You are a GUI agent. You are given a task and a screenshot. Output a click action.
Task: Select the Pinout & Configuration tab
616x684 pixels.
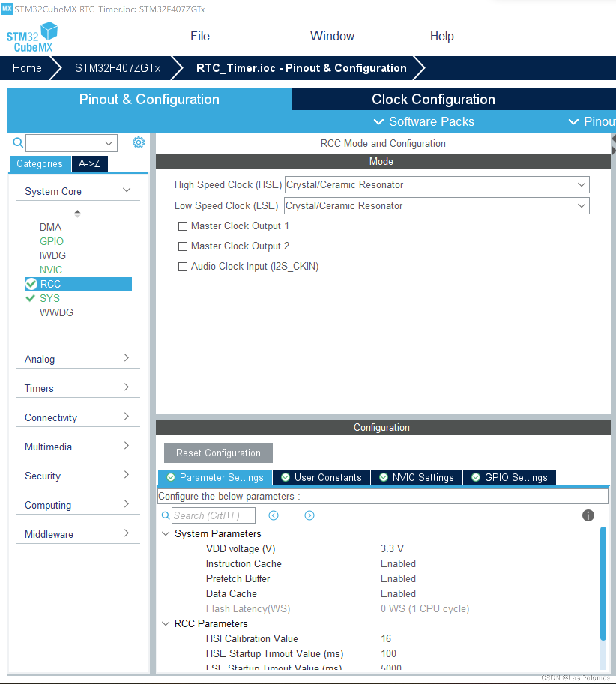click(150, 99)
